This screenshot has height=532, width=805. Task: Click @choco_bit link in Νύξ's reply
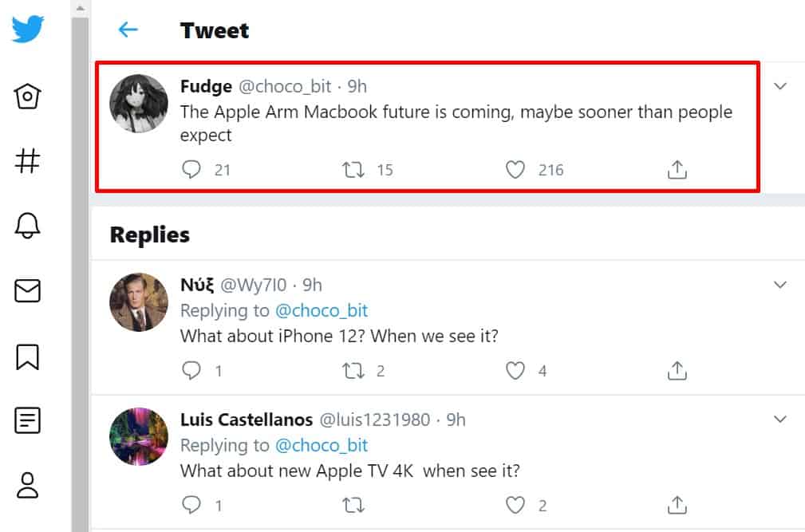pos(322,310)
